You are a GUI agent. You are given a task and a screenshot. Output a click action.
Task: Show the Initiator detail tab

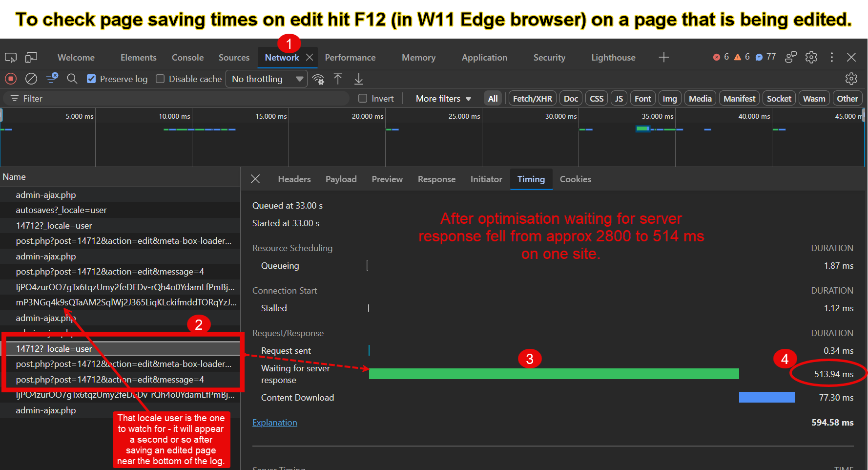tap(486, 179)
